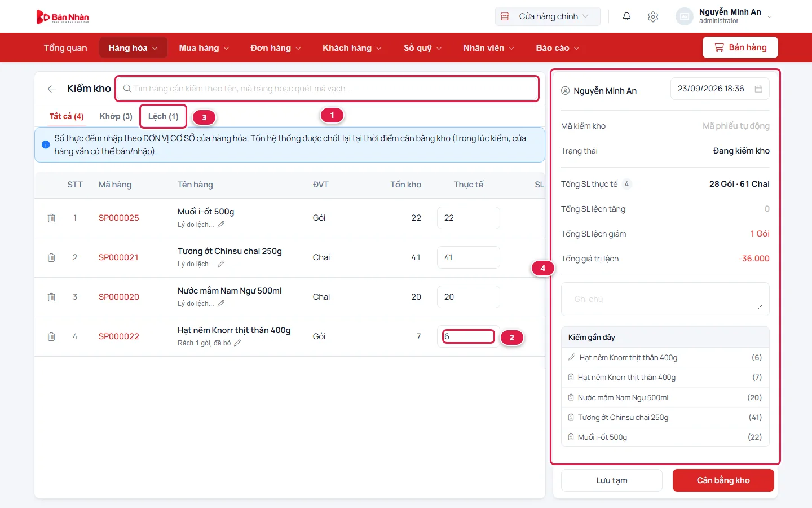Delete the Hạt nêm Knorr row
Image resolution: width=812 pixels, height=508 pixels.
tap(51, 336)
